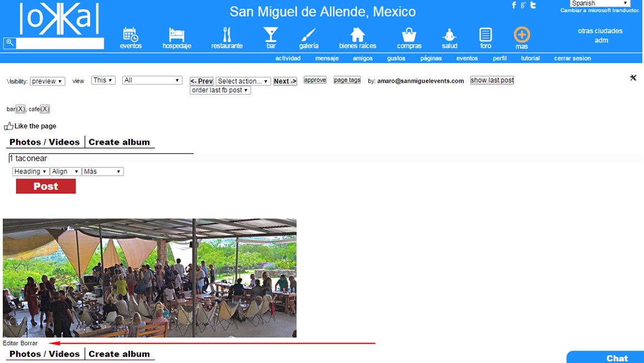Click the Borrar link below the photo
644x363 pixels.
click(x=29, y=344)
